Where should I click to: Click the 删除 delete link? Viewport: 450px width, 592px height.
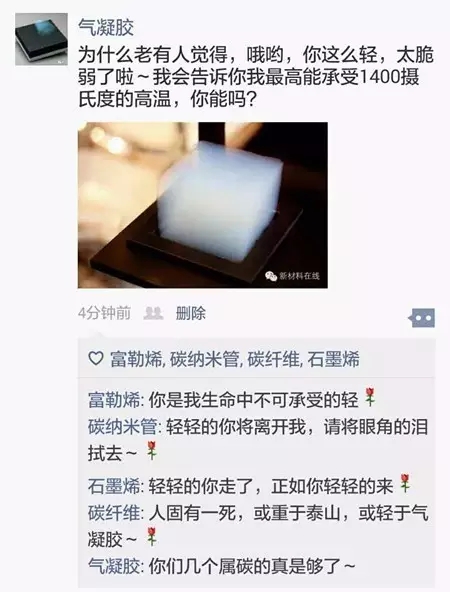point(191,313)
